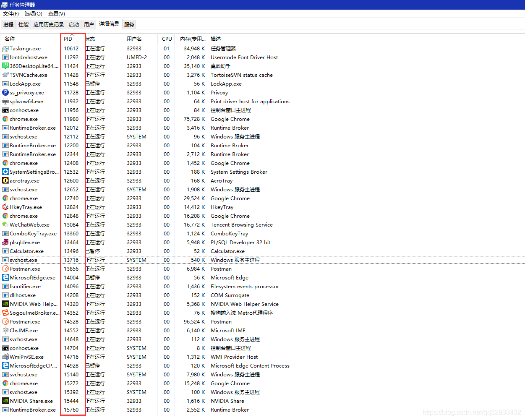This screenshot has height=420, width=525.
Task: Click Postman.exe icon with PID 14528
Action: (x=5, y=322)
